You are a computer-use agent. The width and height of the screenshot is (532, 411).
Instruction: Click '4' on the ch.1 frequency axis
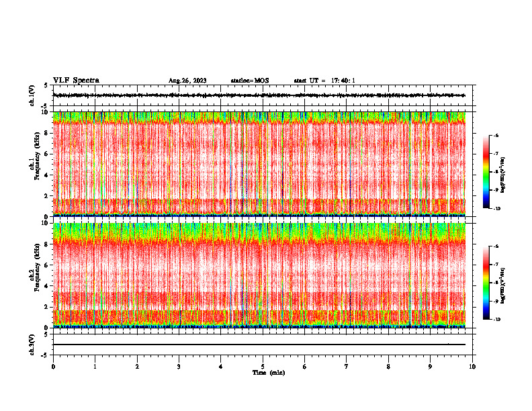46,175
